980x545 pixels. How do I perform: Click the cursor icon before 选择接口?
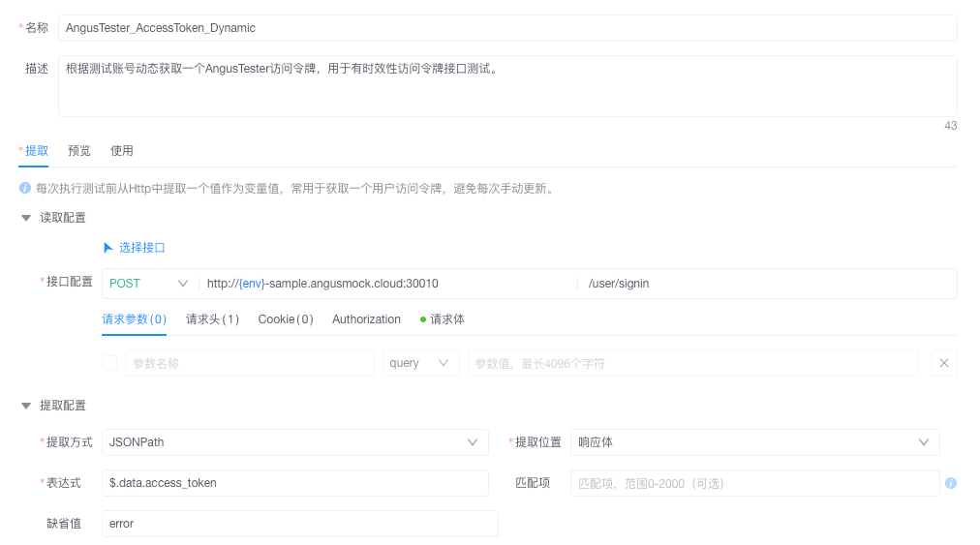(x=108, y=248)
